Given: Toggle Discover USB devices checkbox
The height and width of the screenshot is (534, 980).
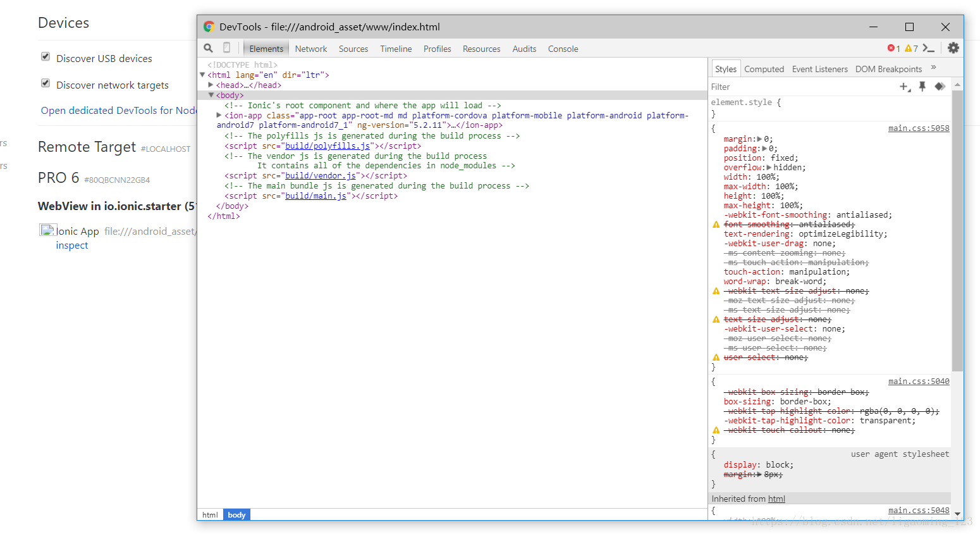Looking at the screenshot, I should (46, 56).
